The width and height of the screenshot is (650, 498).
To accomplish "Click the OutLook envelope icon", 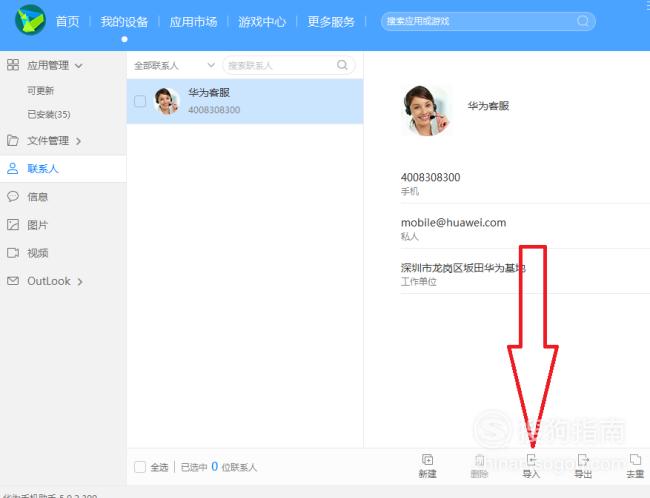I will tap(13, 281).
